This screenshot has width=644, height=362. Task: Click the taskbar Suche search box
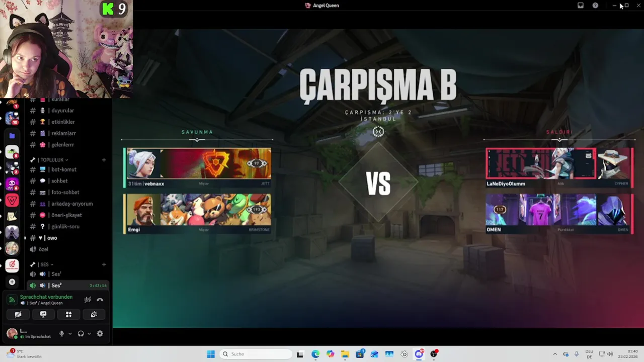tap(255, 354)
